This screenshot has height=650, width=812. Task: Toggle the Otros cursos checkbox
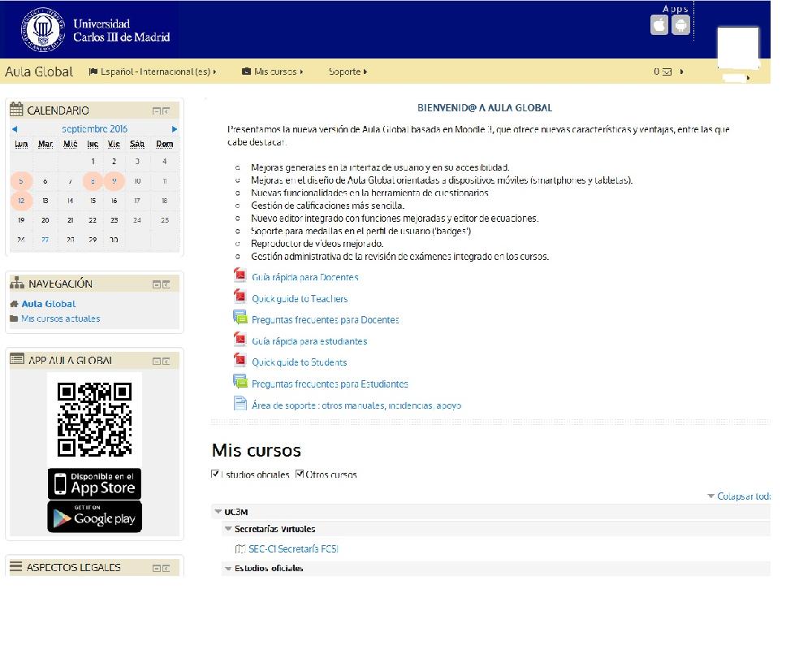[x=300, y=473]
